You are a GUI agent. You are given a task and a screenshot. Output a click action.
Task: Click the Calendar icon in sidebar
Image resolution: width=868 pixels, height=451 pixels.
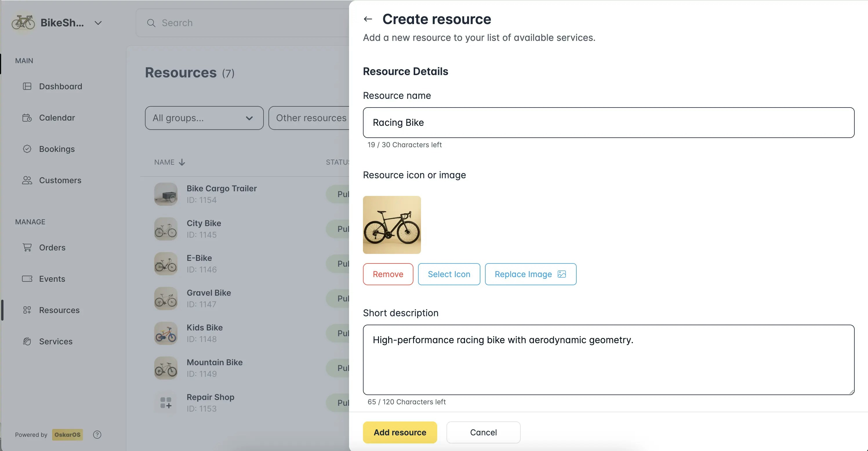27,118
